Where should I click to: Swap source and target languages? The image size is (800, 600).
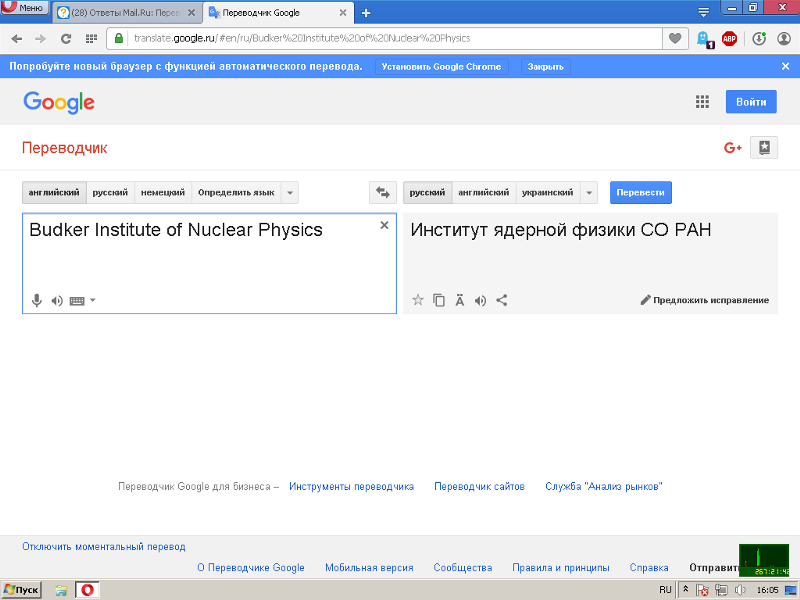coord(383,192)
